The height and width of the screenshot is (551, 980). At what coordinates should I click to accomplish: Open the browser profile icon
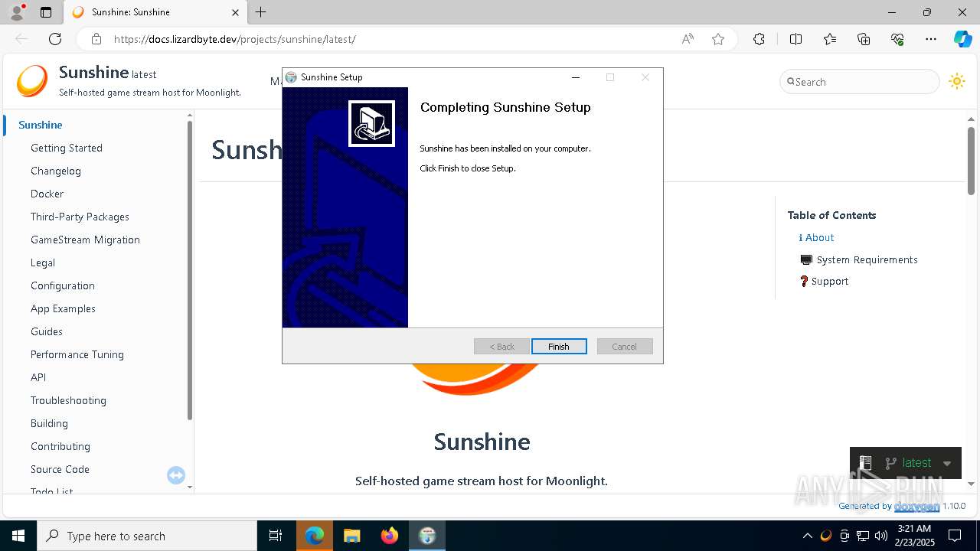click(17, 12)
